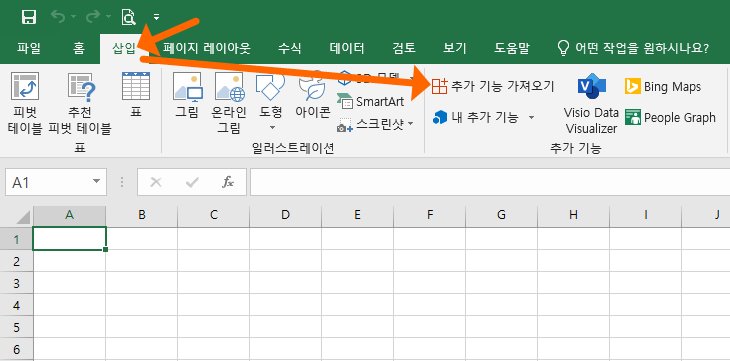This screenshot has height=361, width=730.
Task: Expand the 내 추가 기능 dropdown arrow
Action: click(532, 117)
